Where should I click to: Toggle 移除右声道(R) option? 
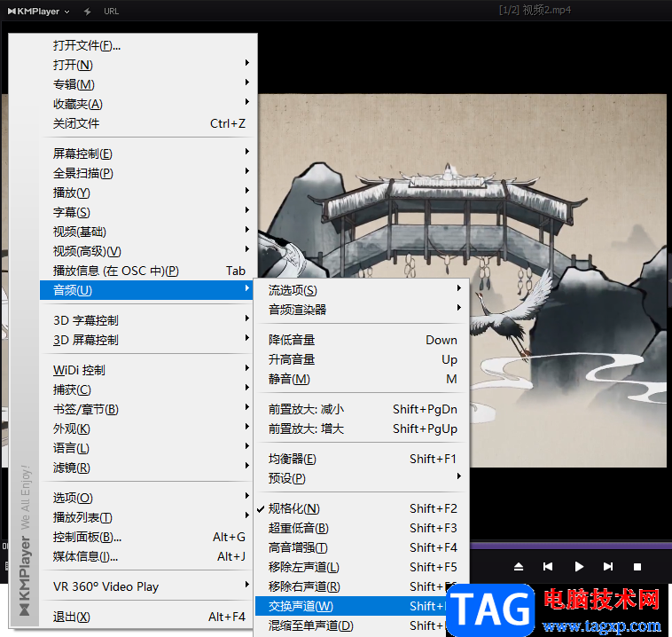[x=363, y=586]
